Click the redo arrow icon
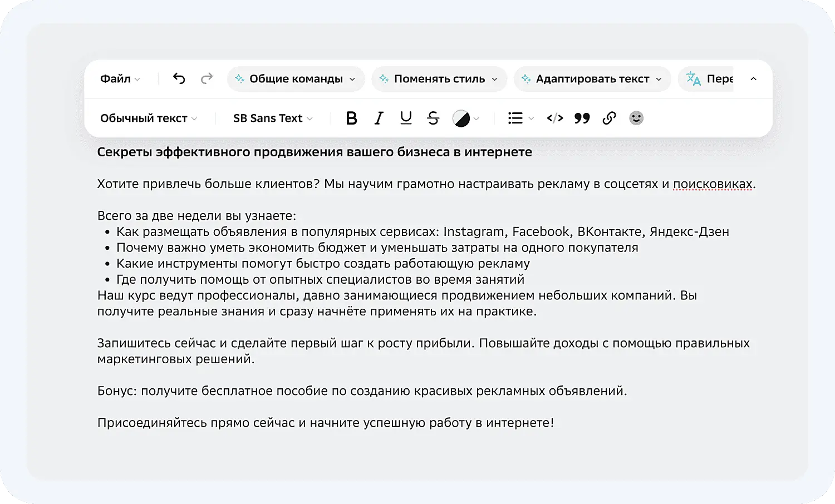Image resolution: width=835 pixels, height=504 pixels. pyautogui.click(x=207, y=79)
